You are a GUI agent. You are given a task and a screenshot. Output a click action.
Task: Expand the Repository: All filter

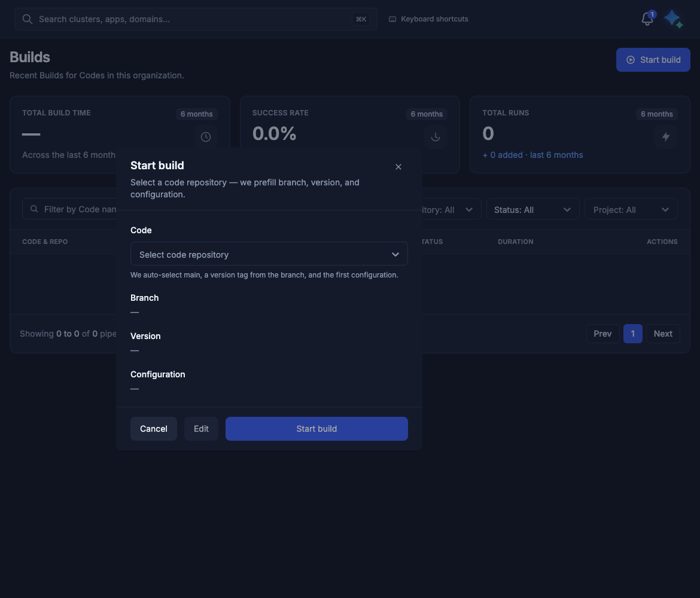click(x=451, y=209)
